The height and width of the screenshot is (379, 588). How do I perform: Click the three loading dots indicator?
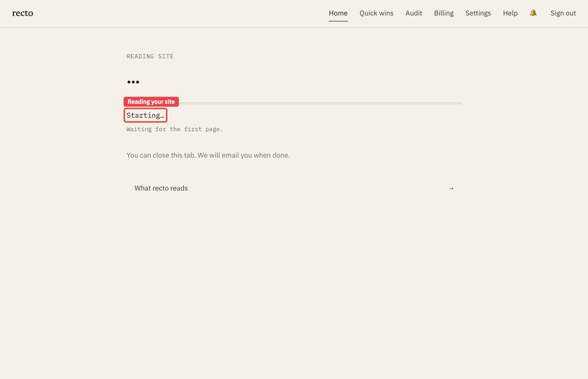(x=133, y=82)
